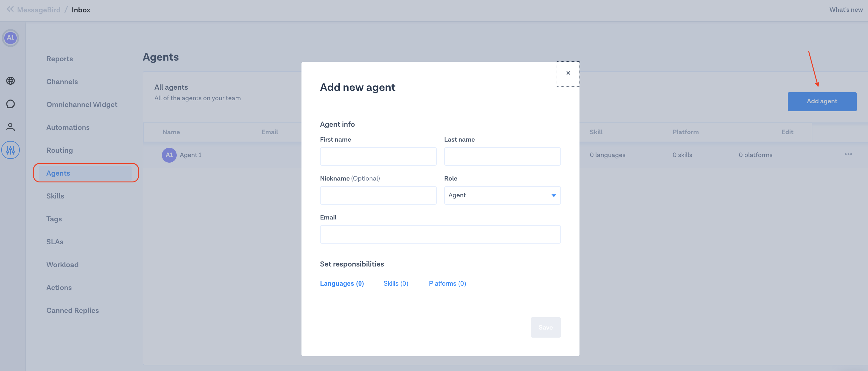Select the Languages (0) tab
The height and width of the screenshot is (371, 868).
point(342,284)
